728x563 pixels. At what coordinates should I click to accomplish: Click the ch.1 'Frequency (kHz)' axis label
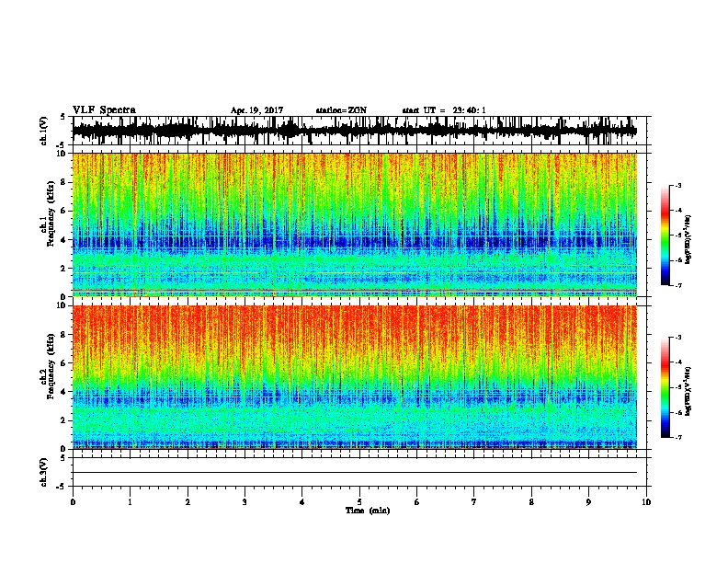tap(51, 213)
